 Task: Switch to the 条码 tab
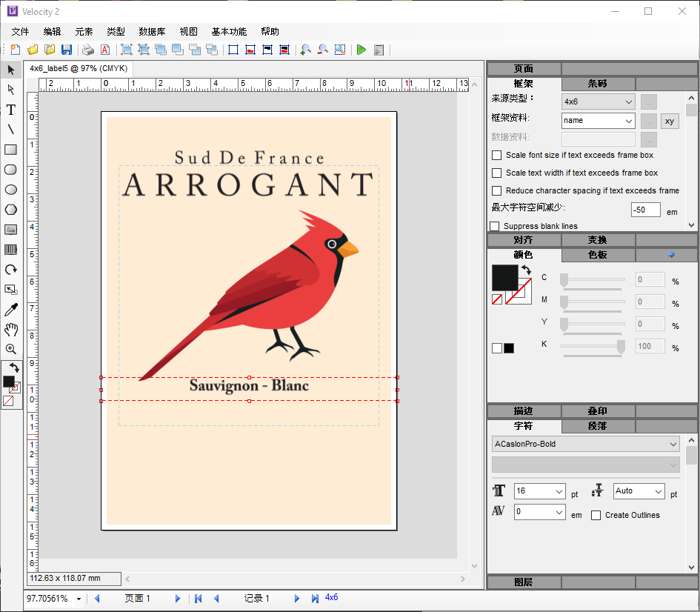[x=598, y=84]
